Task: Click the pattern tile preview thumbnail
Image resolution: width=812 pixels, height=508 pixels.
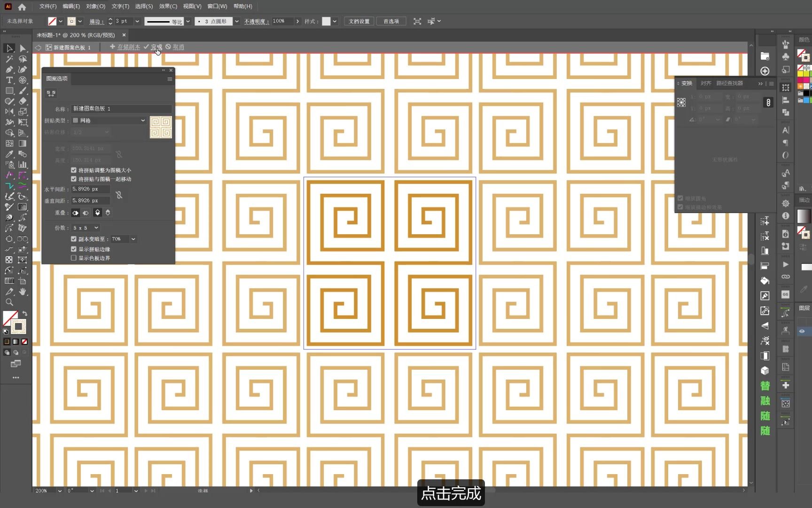Action: 161,127
